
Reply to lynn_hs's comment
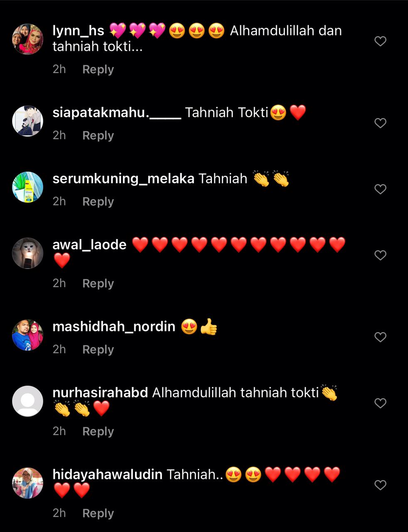coord(98,69)
